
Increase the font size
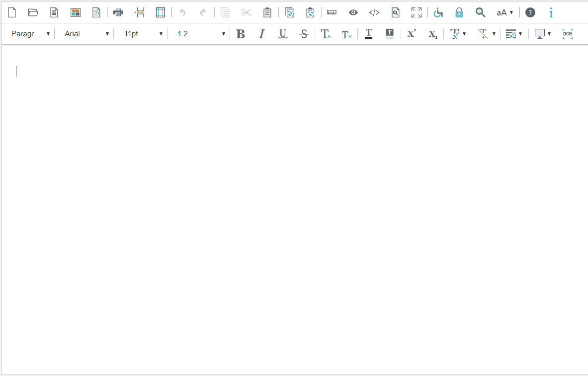point(326,34)
